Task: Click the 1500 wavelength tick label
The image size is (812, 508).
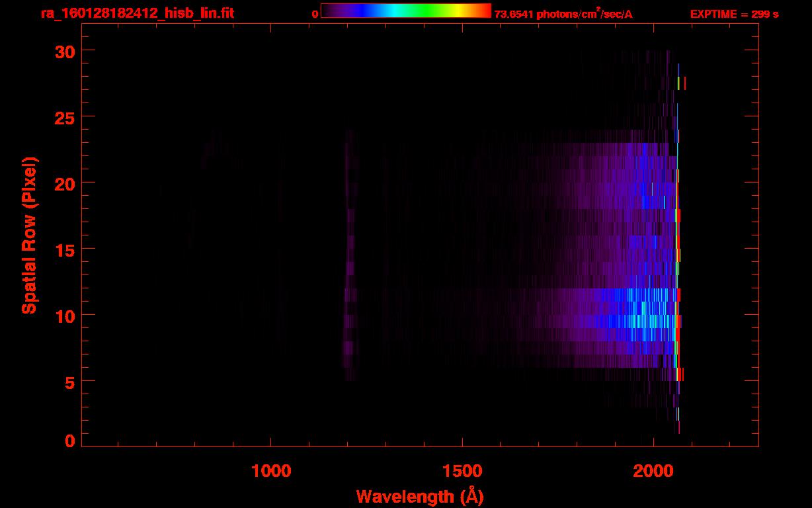Action: click(x=462, y=470)
